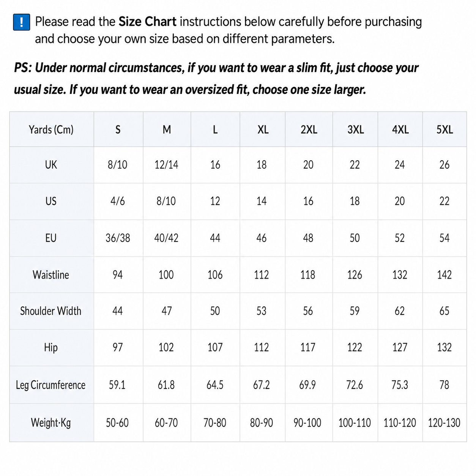Click the 2XL size column header
Screen dimensions: 476x476
pos(309,129)
